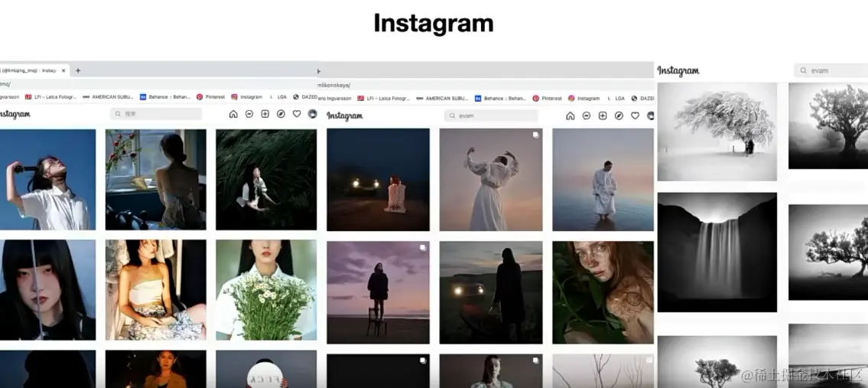
Task: Open windswept tree photo at right edge
Action: (x=828, y=253)
